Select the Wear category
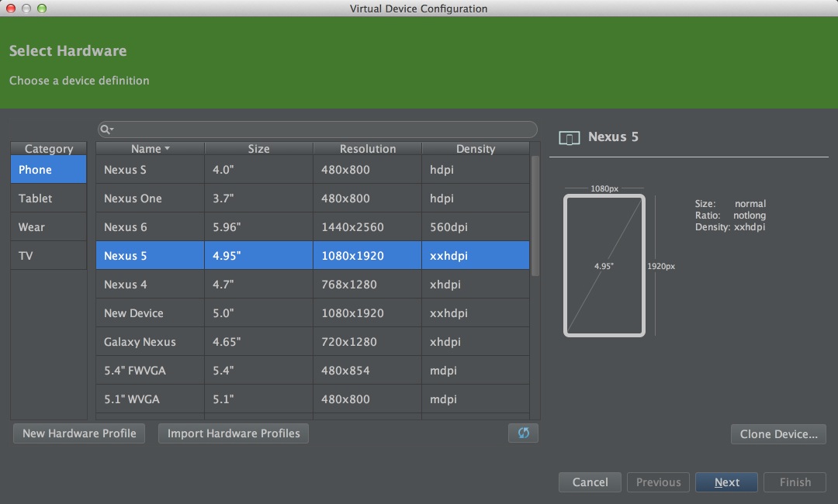Screen dimensions: 838x504 48,227
